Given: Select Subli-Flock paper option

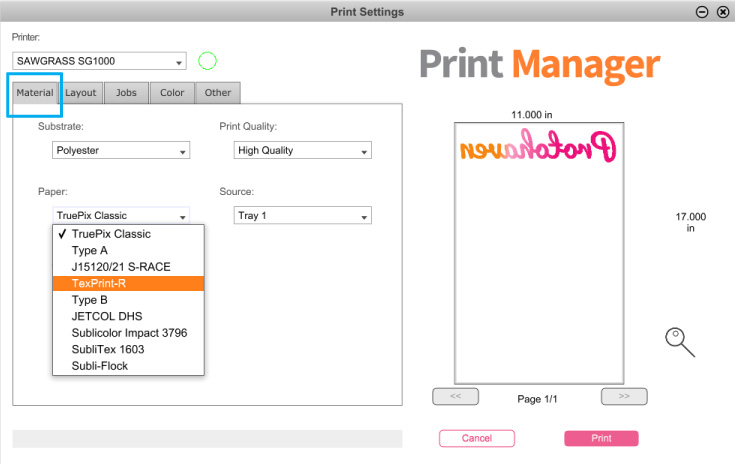Looking at the screenshot, I should tap(128, 366).
